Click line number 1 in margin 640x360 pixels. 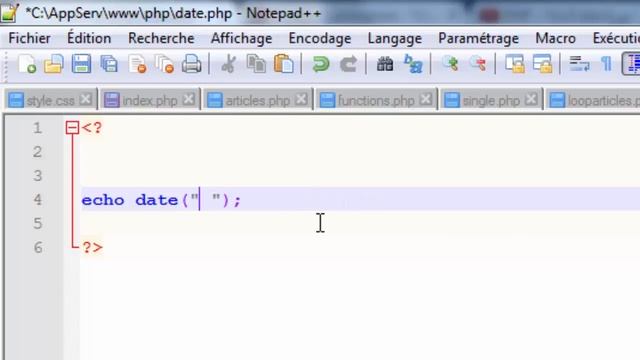coord(38,128)
